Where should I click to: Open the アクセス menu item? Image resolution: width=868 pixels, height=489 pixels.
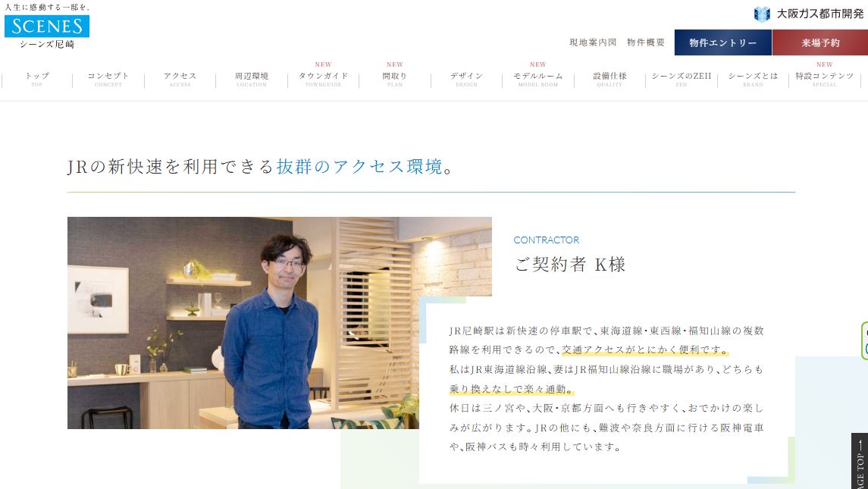180,79
